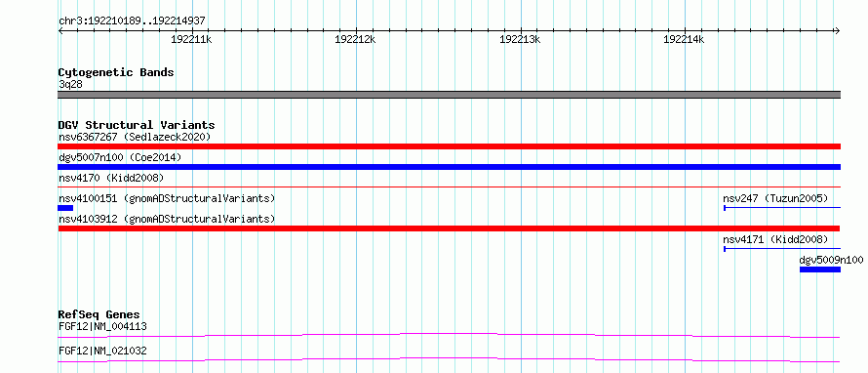Click the FGF12 NM_004113 magenta transcript line
868x373 pixels.
(x=449, y=335)
